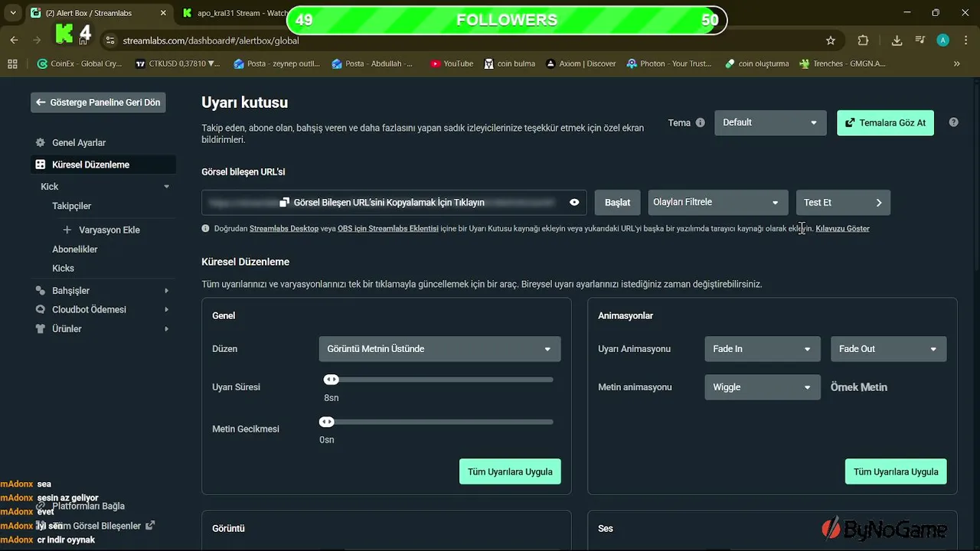Open the CoinEx bookmark

pos(80,64)
